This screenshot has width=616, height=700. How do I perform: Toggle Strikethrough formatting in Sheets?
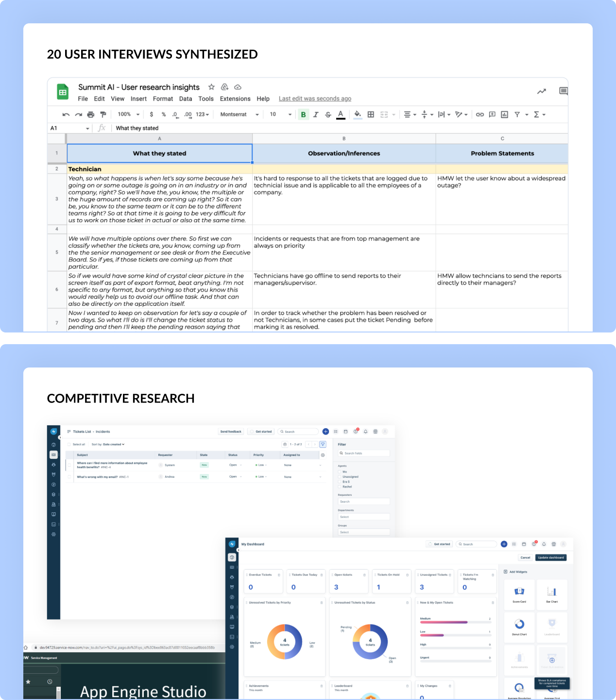point(328,115)
